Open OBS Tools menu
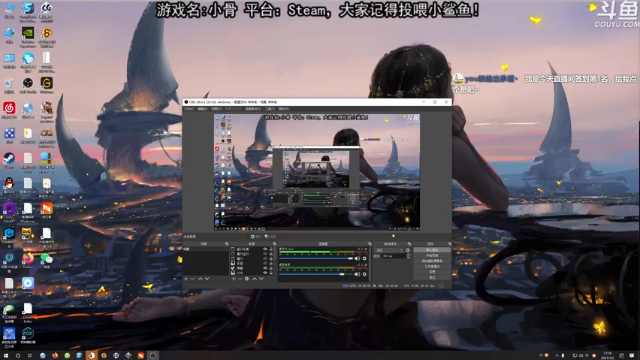 (270, 109)
